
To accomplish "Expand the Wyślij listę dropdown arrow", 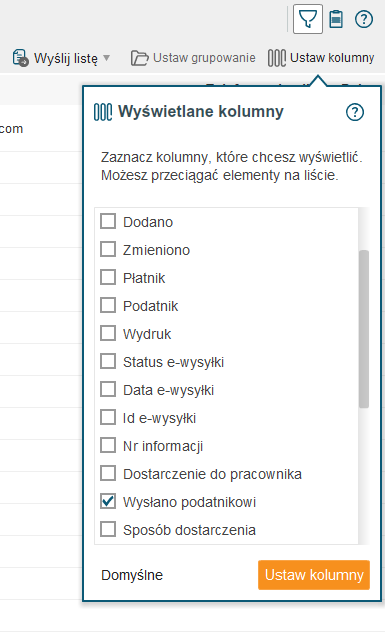I will pyautogui.click(x=107, y=58).
